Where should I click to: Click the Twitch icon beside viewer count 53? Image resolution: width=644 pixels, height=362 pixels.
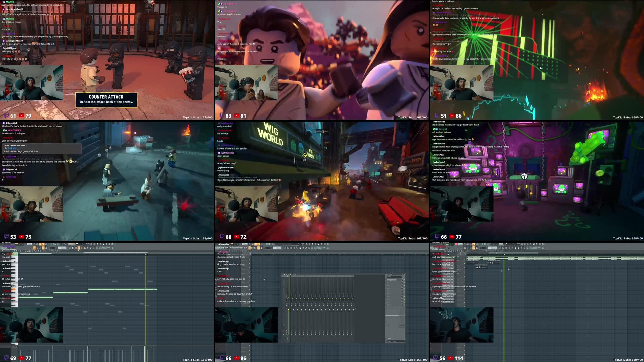(x=6, y=237)
